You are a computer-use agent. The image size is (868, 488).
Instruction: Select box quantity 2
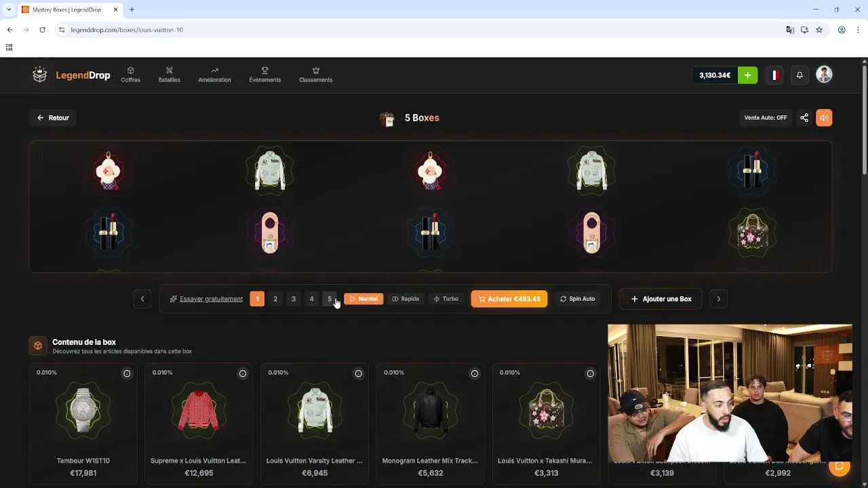coord(275,299)
